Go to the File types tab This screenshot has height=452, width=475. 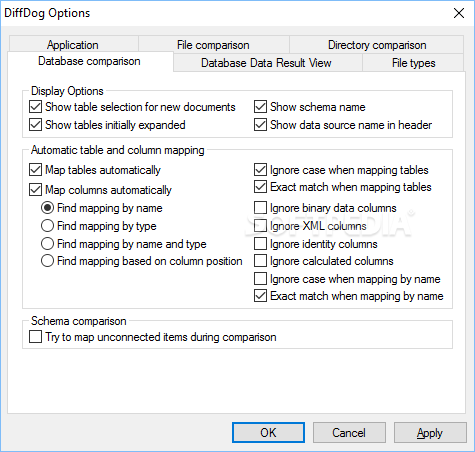[x=413, y=63]
